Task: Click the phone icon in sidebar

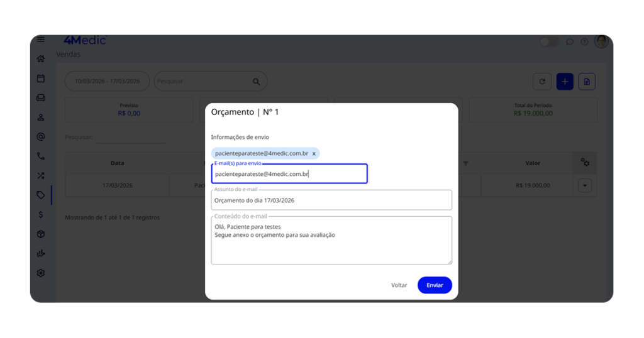Action: 41,156
